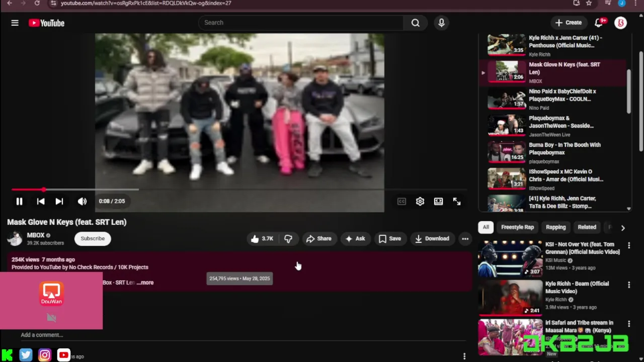Screen dimensions: 644x362
Task: Open the notifications bell
Action: click(x=599, y=23)
